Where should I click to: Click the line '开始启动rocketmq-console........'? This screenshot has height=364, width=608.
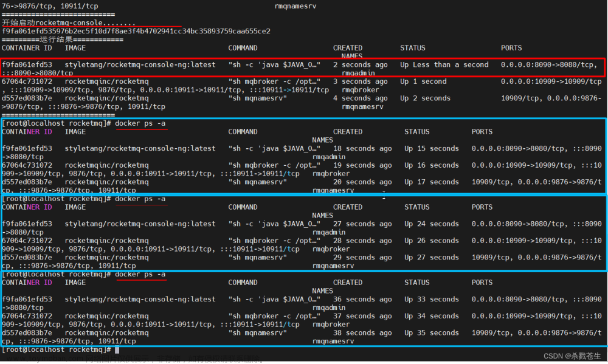(69, 23)
